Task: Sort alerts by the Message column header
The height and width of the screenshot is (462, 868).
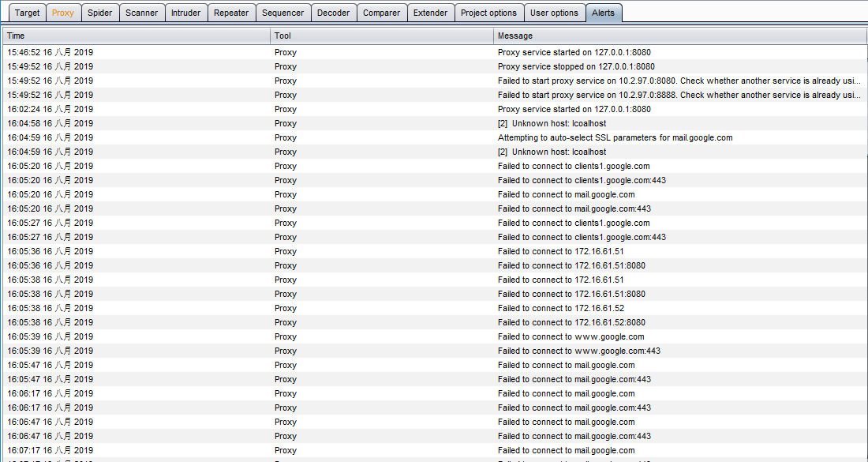Action: 679,36
